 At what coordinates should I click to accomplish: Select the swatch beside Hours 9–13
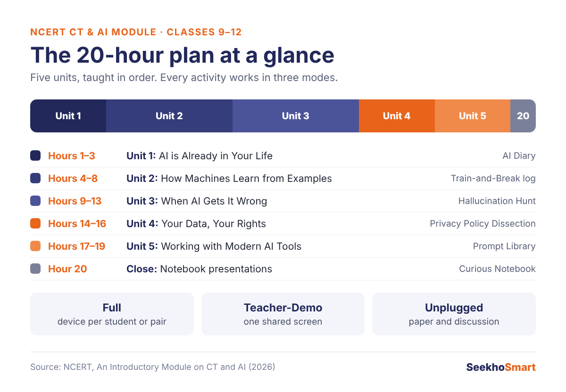(35, 201)
